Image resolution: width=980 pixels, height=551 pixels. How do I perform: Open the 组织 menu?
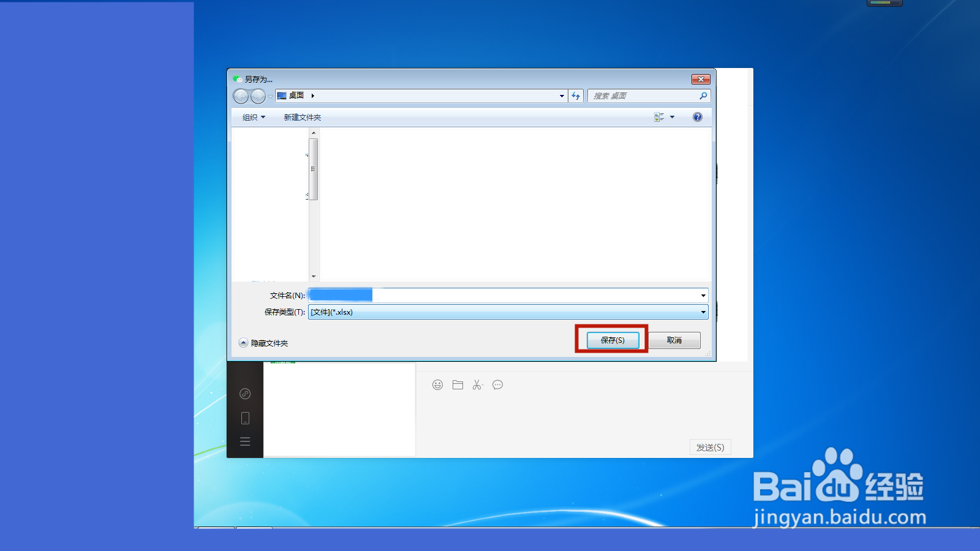tap(254, 118)
